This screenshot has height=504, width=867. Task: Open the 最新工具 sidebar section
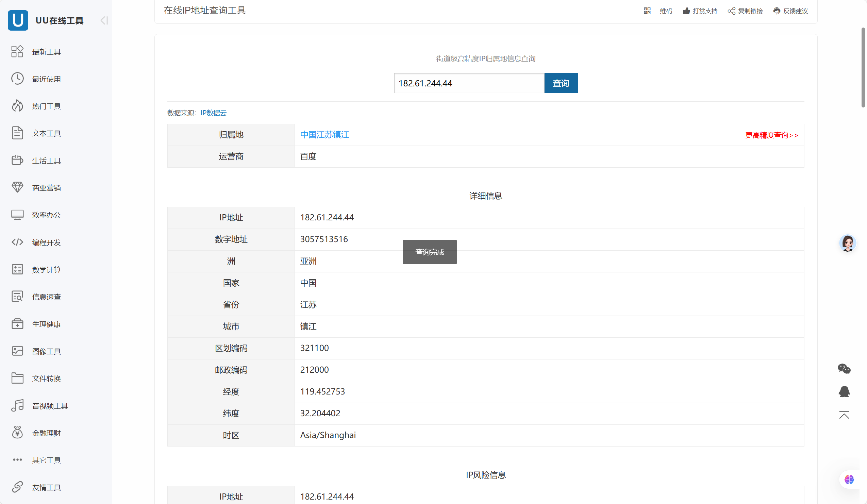tap(46, 51)
